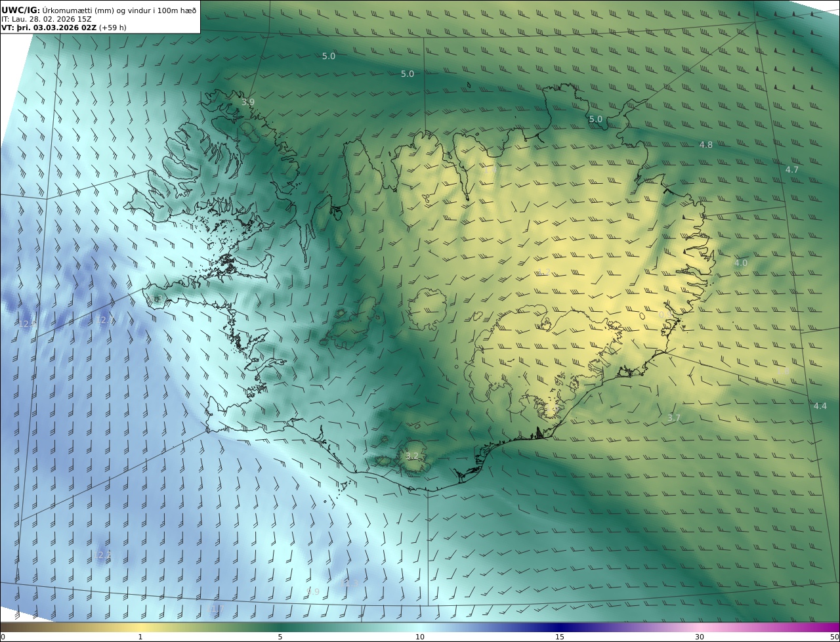
Task: Click the color scale tick labeled 0
Action: pos(3,637)
